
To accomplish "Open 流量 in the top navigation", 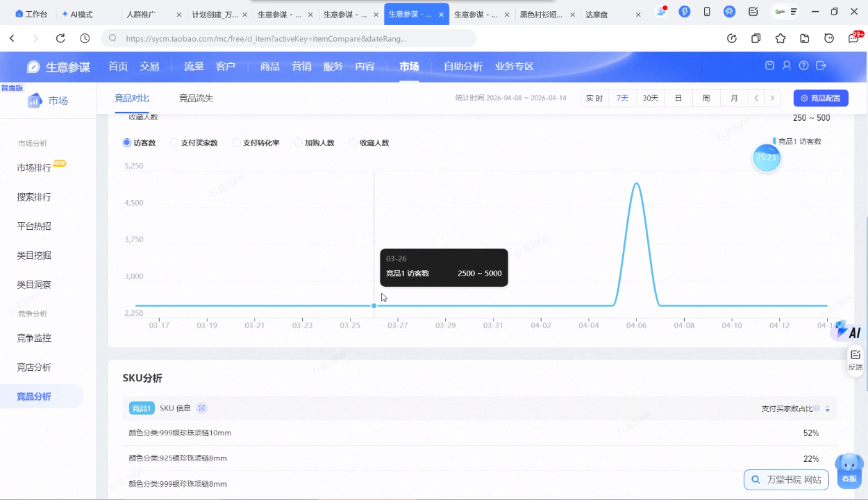I will click(194, 67).
